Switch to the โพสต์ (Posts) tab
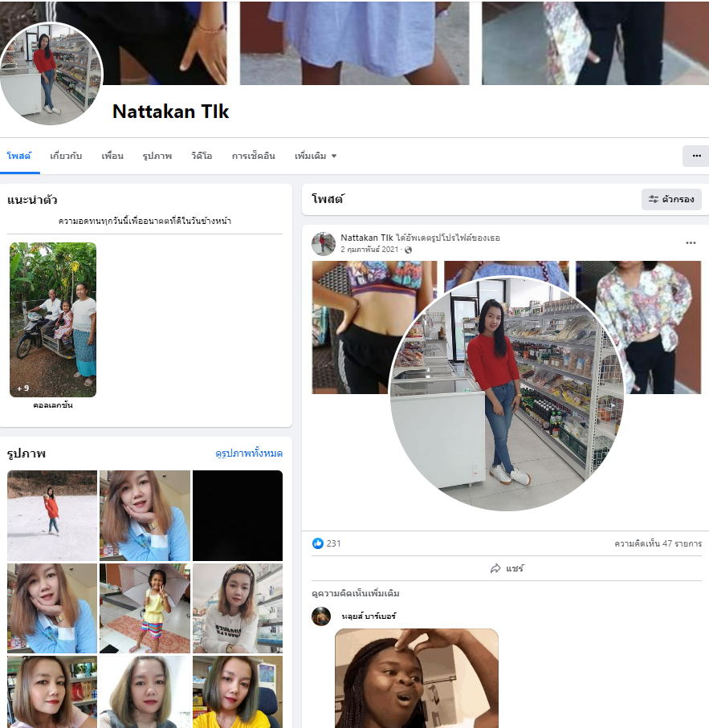Screen dimensions: 709x728 [x=19, y=156]
